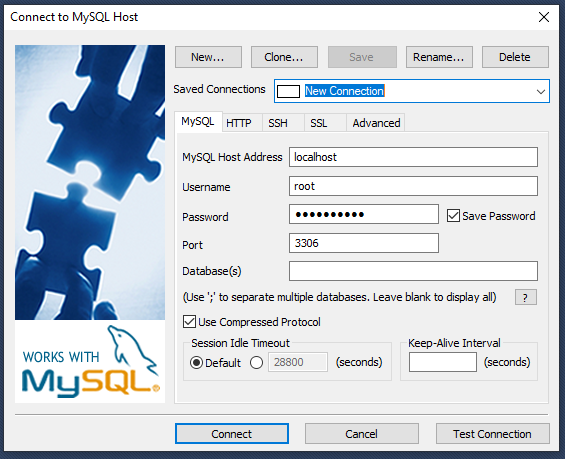Click the '?' help button for databases
The width and height of the screenshot is (565, 459).
click(x=525, y=297)
